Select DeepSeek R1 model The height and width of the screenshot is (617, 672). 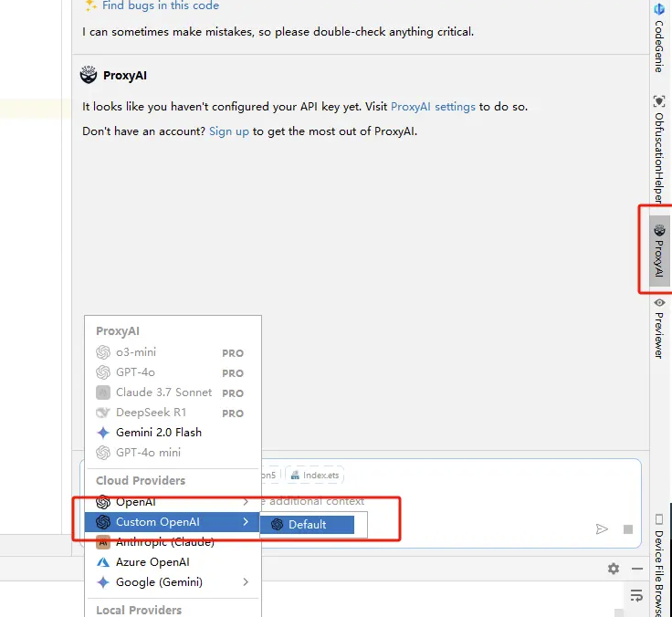pyautogui.click(x=173, y=413)
